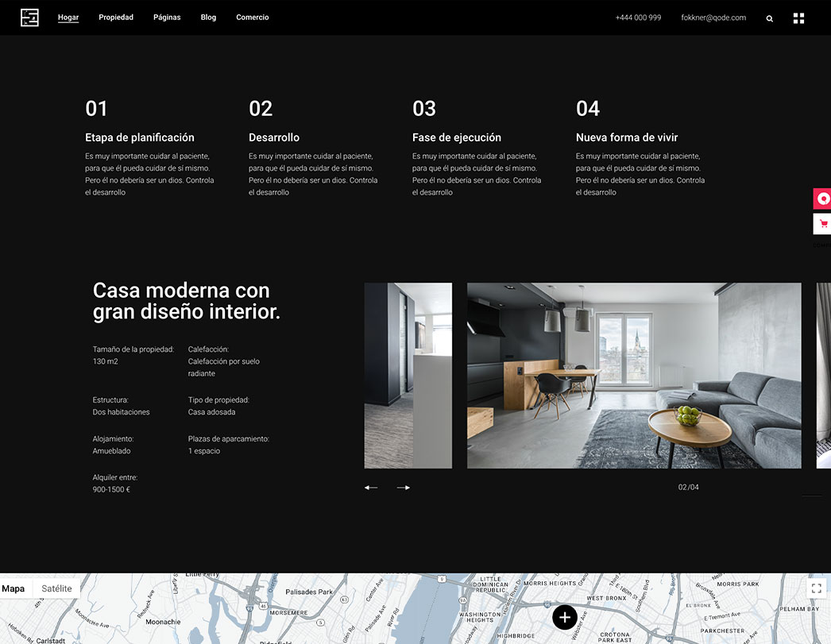Show previous slide with left arrow
Screen dimensions: 831x644
(x=371, y=488)
